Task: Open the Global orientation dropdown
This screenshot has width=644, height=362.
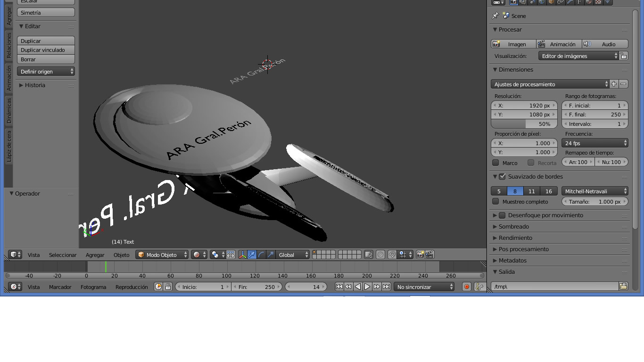Action: pyautogui.click(x=293, y=255)
